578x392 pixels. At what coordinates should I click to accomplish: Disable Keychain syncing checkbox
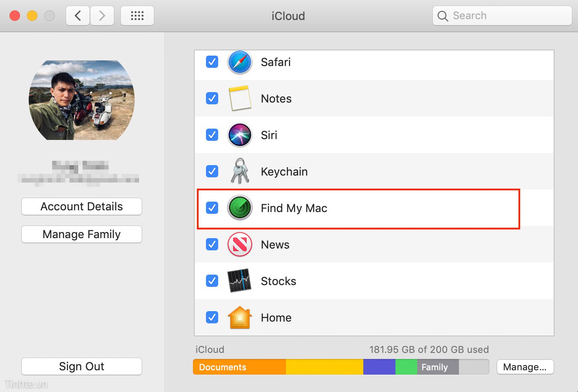click(x=212, y=171)
